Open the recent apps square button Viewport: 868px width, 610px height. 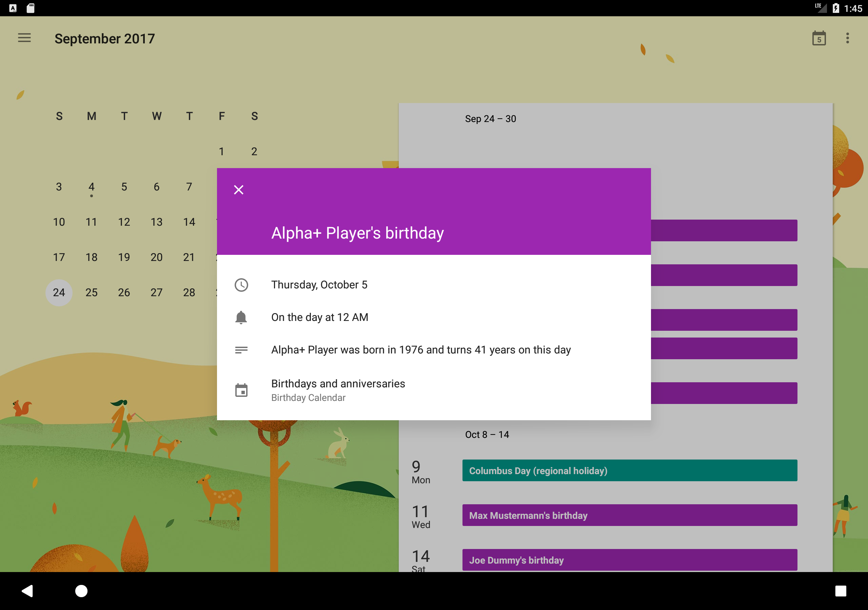(x=841, y=591)
